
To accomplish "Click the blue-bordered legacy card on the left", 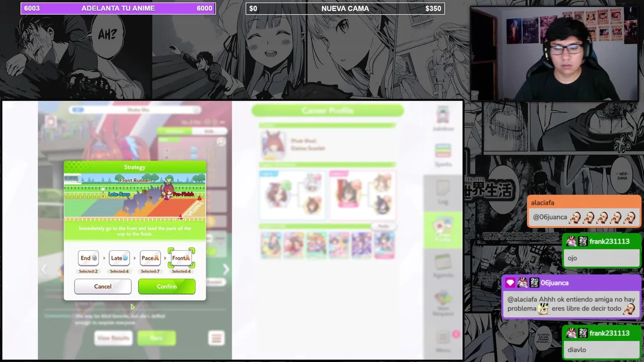I will point(292,195).
